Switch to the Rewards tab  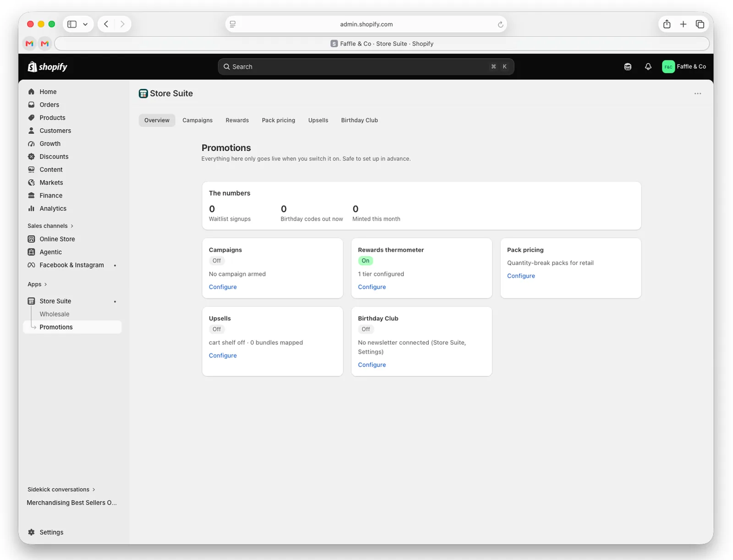[x=237, y=121]
